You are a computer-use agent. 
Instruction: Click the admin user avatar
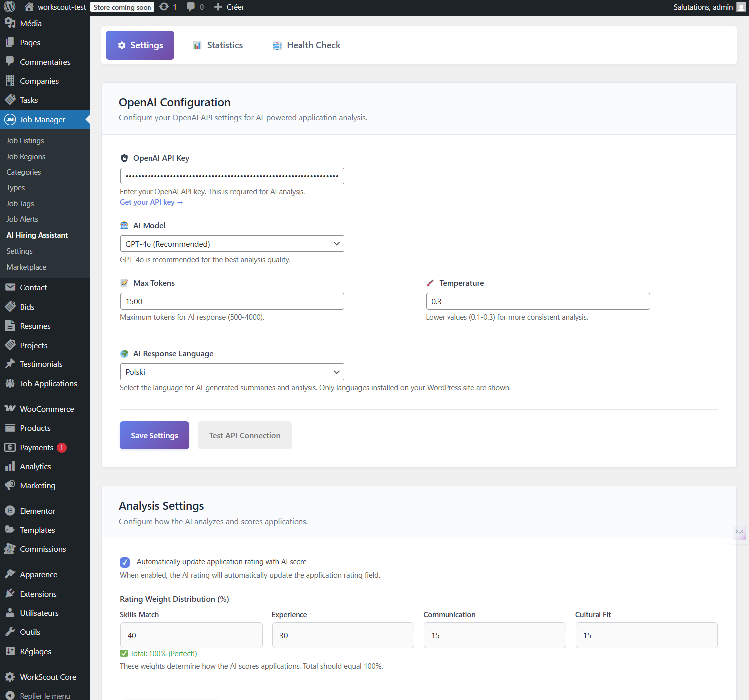(741, 7)
